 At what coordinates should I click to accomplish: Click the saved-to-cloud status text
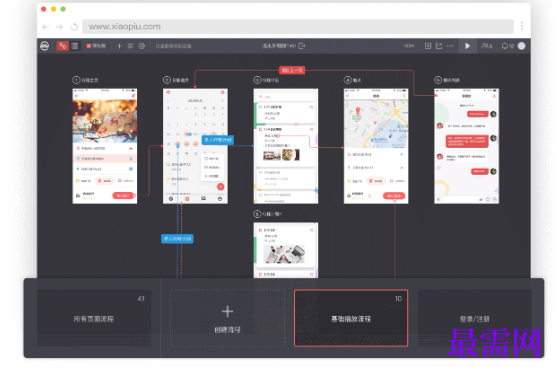174,46
